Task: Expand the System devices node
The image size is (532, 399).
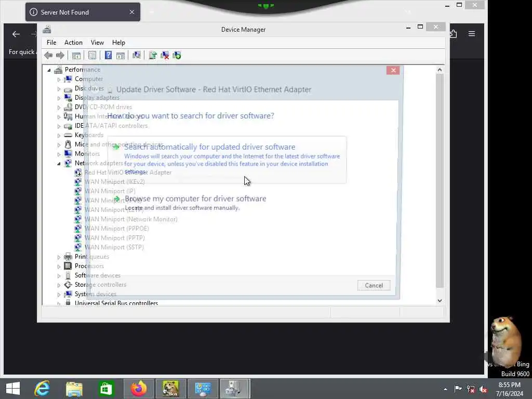Action: tap(59, 295)
